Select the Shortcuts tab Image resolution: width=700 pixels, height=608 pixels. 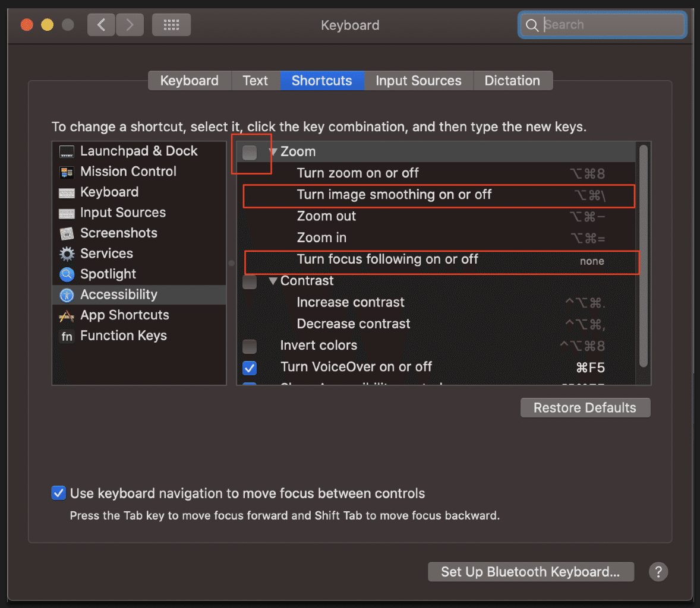click(322, 80)
